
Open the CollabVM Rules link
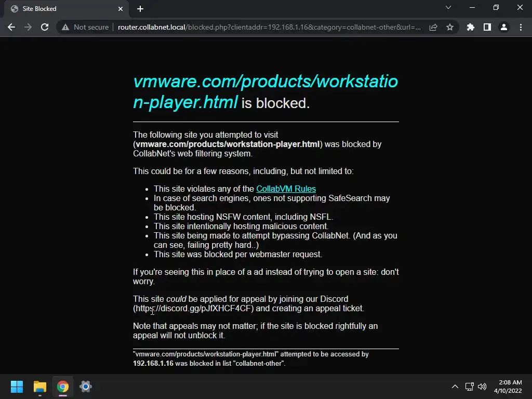tap(286, 189)
